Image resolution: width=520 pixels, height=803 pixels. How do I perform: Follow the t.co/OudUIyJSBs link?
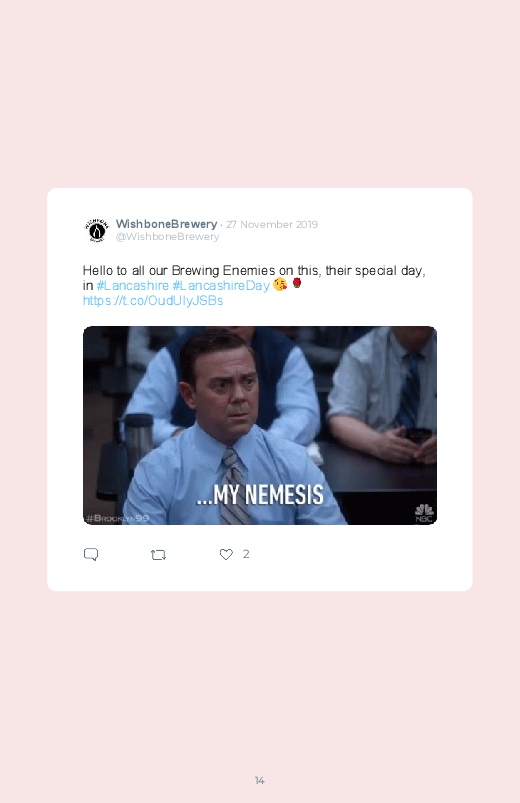(x=153, y=301)
